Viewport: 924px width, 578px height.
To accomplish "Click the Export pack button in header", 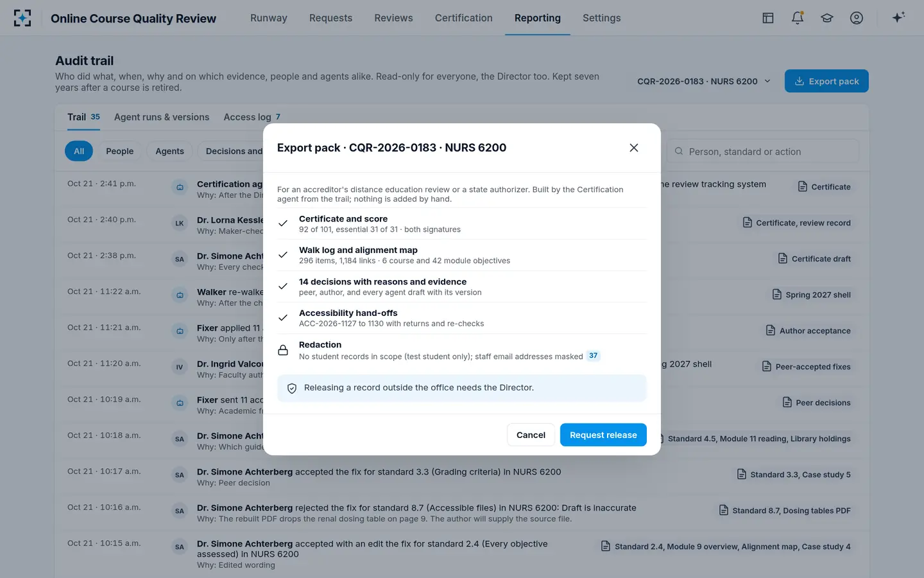I will pos(826,81).
